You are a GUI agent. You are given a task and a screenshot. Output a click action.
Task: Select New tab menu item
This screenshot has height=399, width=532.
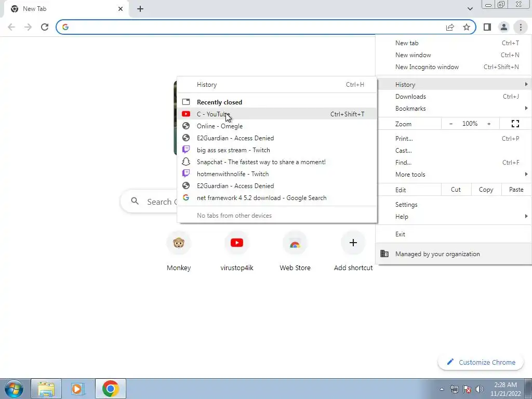point(454,43)
